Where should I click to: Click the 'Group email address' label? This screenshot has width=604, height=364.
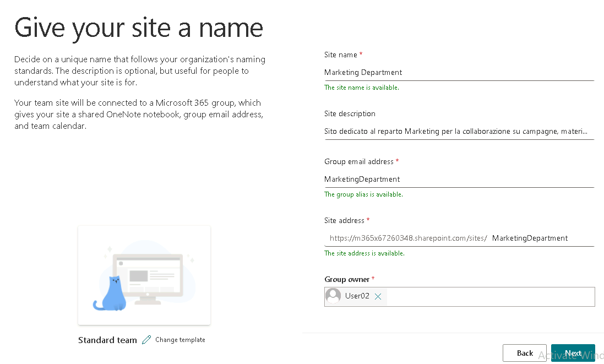358,161
